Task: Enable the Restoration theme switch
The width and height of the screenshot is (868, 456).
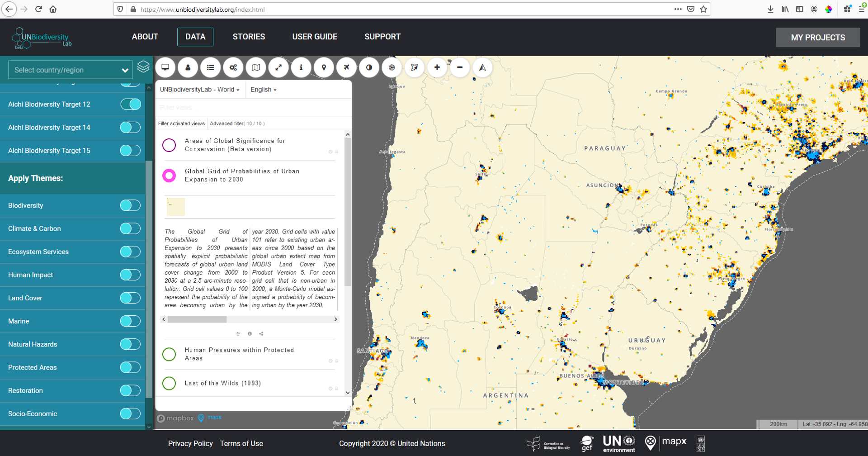Action: click(130, 391)
